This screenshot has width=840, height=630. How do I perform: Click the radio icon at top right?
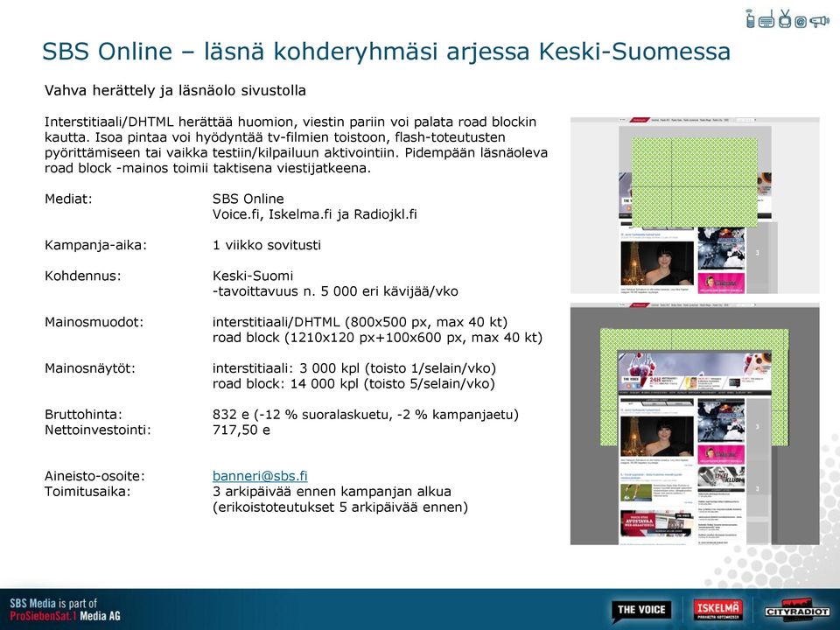coord(766,19)
